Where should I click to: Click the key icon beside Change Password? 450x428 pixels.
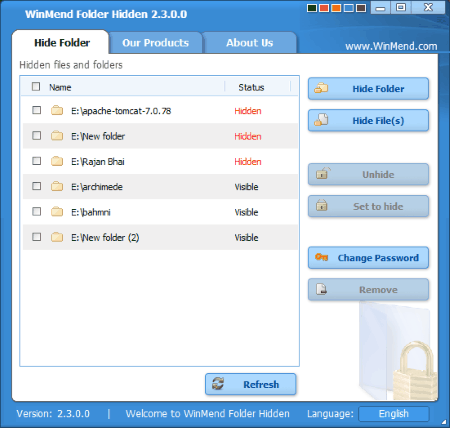(322, 257)
